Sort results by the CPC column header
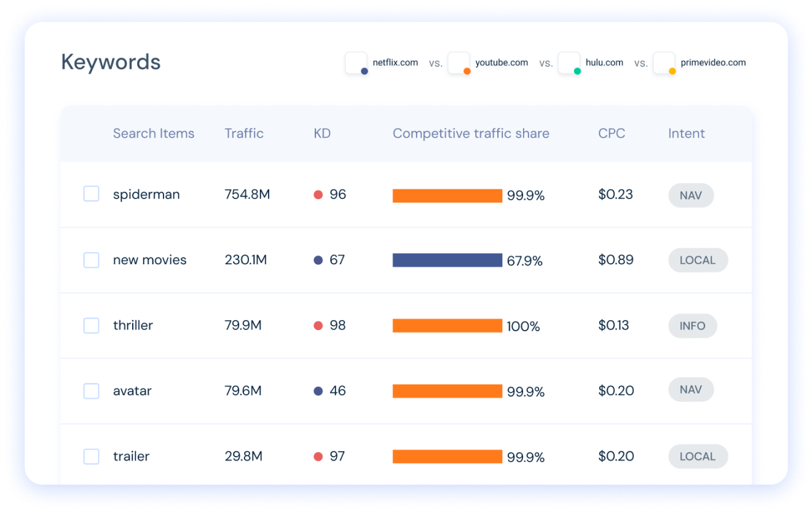Viewport: 812px width, 512px height. click(612, 133)
